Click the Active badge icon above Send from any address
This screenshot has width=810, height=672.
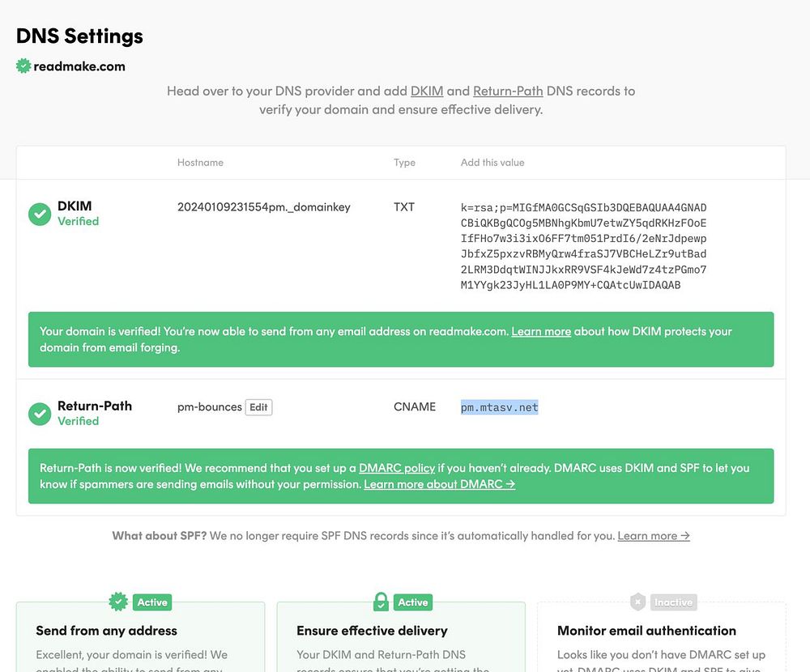pos(119,602)
